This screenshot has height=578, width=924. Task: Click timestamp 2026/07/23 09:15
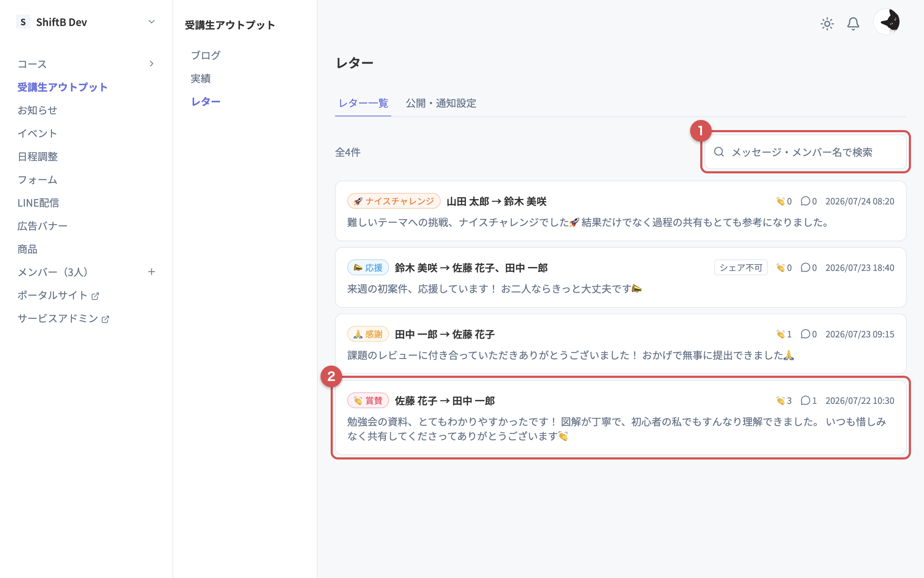click(859, 334)
